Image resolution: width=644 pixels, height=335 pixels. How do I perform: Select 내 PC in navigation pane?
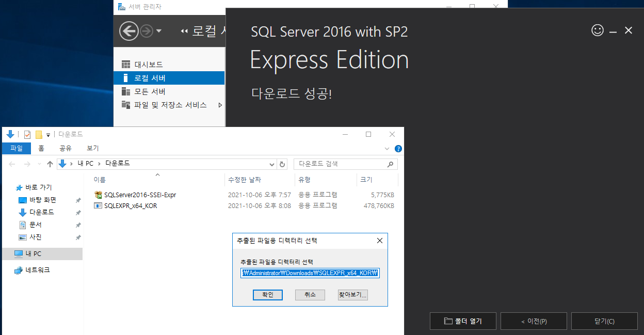coord(41,253)
